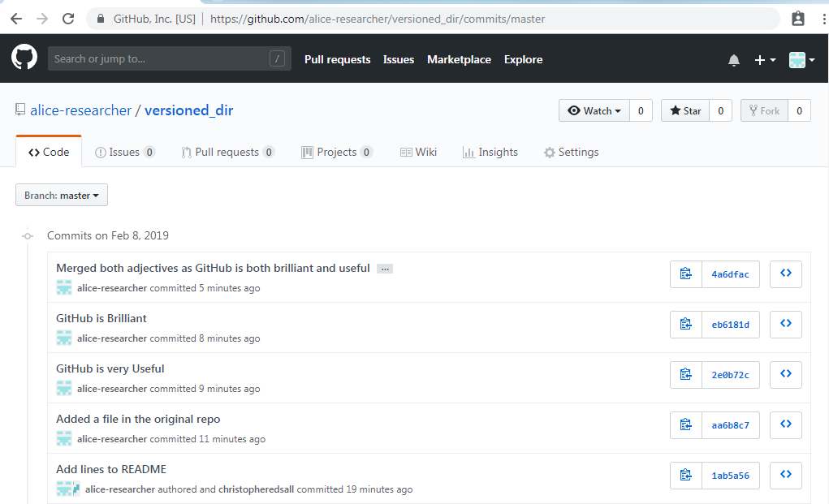Image resolution: width=829 pixels, height=504 pixels.
Task: Open the Watch dropdown button
Action: click(x=594, y=110)
